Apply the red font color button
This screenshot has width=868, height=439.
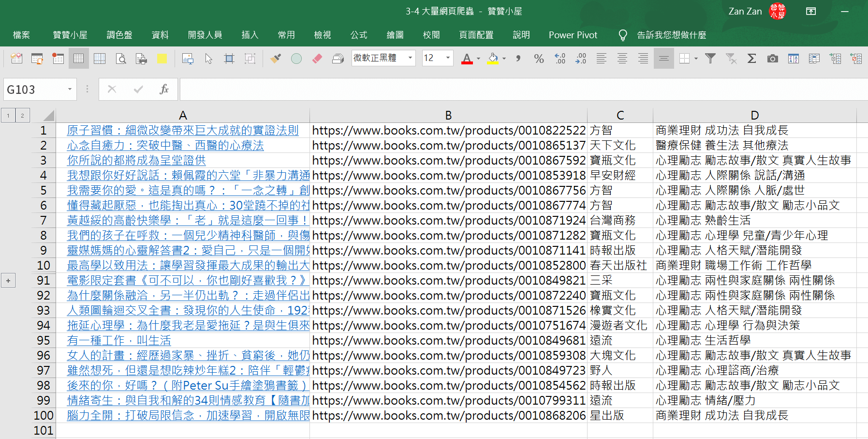coord(467,59)
